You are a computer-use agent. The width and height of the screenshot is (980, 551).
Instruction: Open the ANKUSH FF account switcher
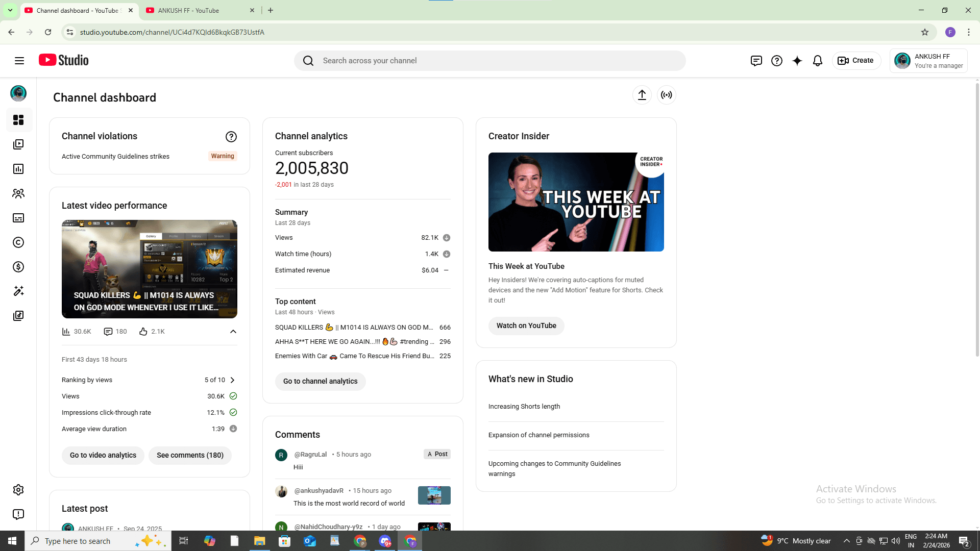tap(928, 61)
